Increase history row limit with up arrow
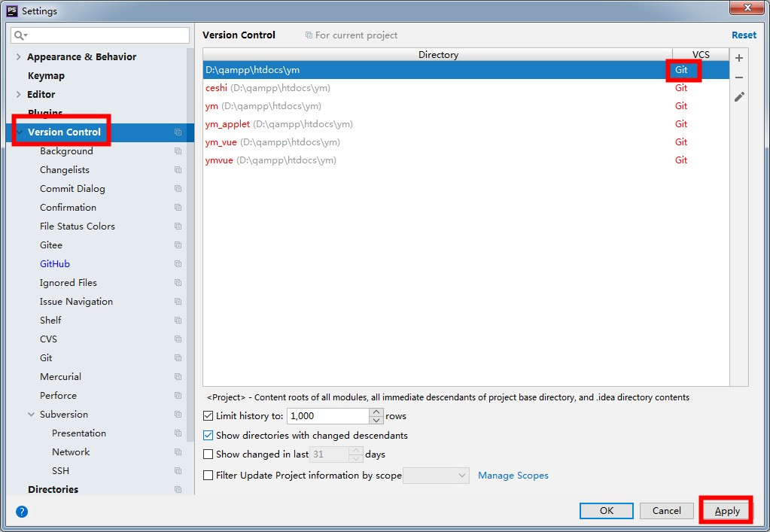The width and height of the screenshot is (770, 532). point(376,412)
